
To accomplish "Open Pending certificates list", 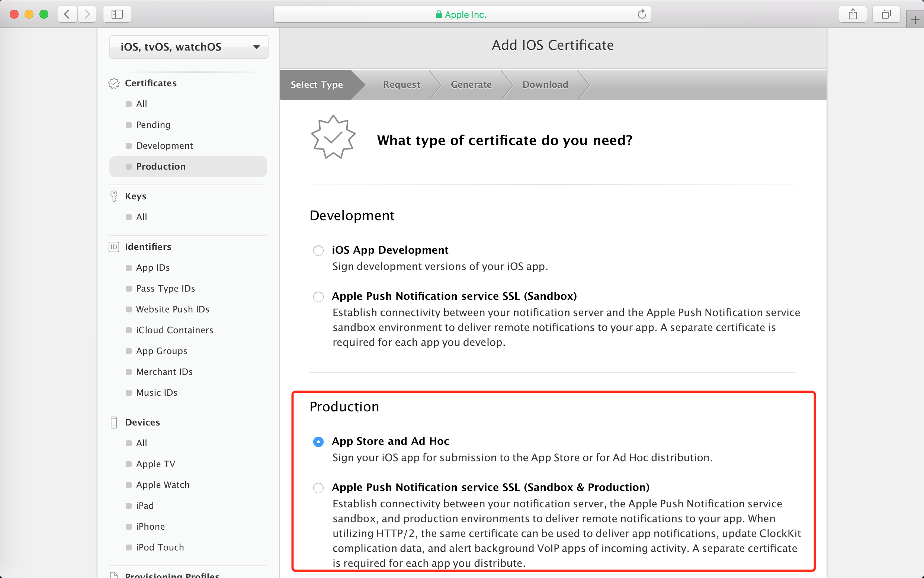I will [153, 125].
